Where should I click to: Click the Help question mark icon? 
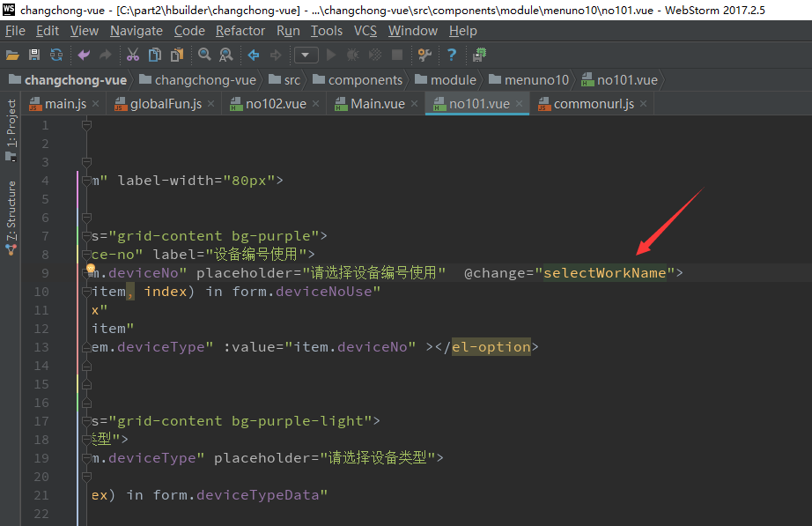(x=450, y=55)
